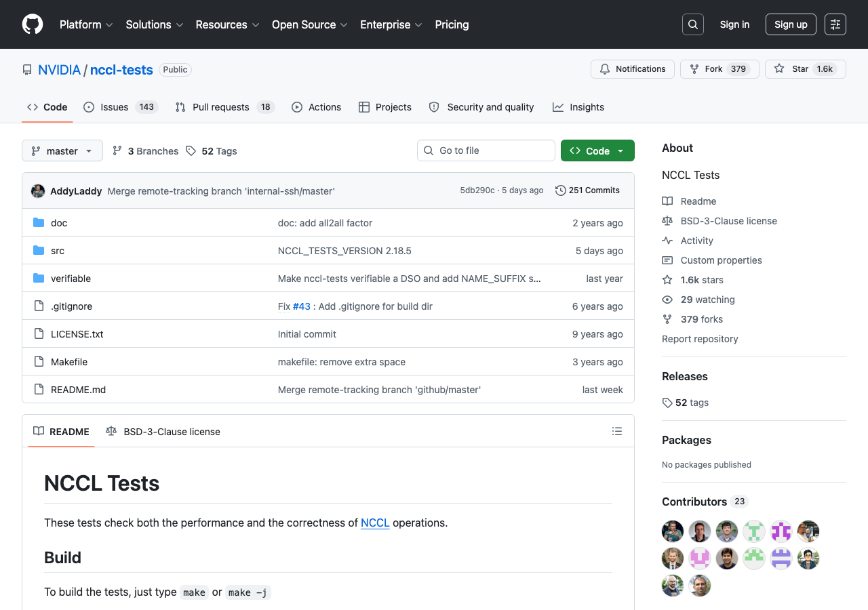This screenshot has height=610, width=868.
Task: Open AddyLaddy's profile avatar
Action: pos(38,191)
